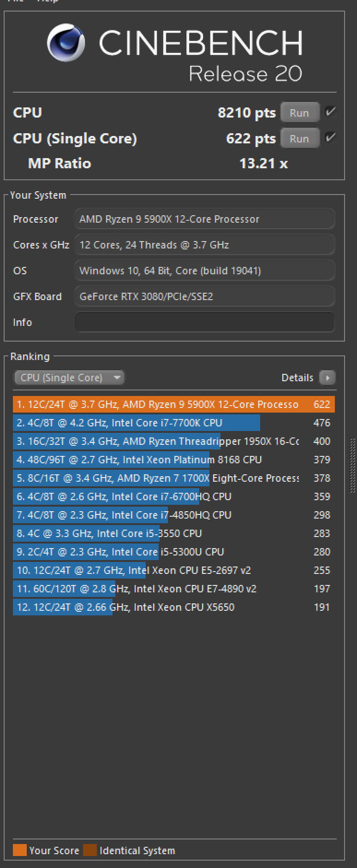Run the CPU multi-core benchmark
The width and height of the screenshot is (357, 868).
(300, 112)
